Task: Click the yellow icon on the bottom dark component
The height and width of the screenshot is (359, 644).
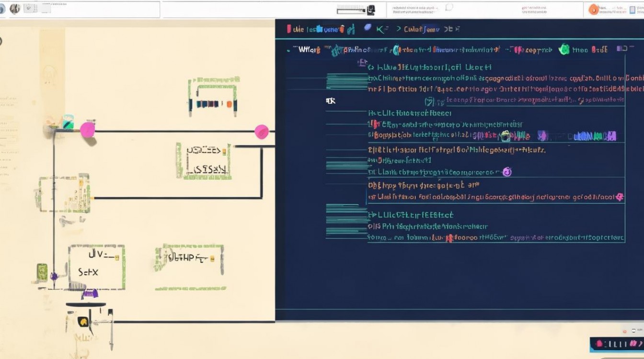Action: click(x=83, y=322)
